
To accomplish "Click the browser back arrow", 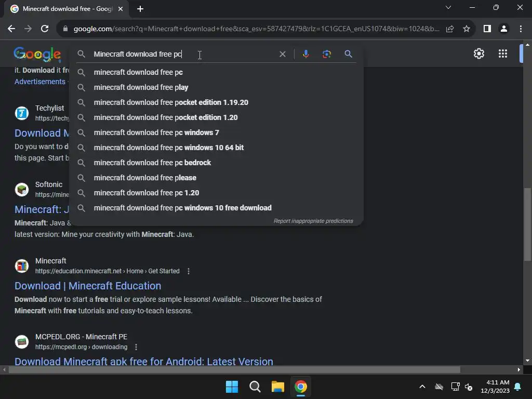I will 11,29.
